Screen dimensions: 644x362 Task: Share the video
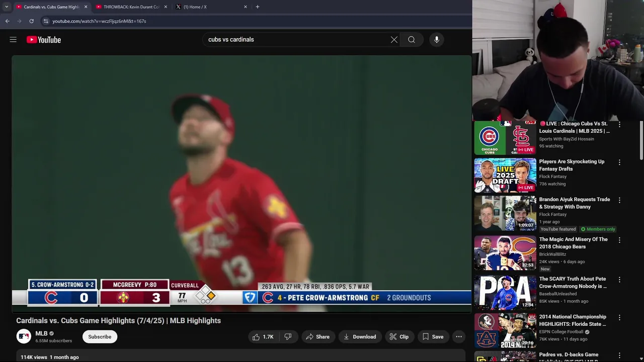coord(317,337)
